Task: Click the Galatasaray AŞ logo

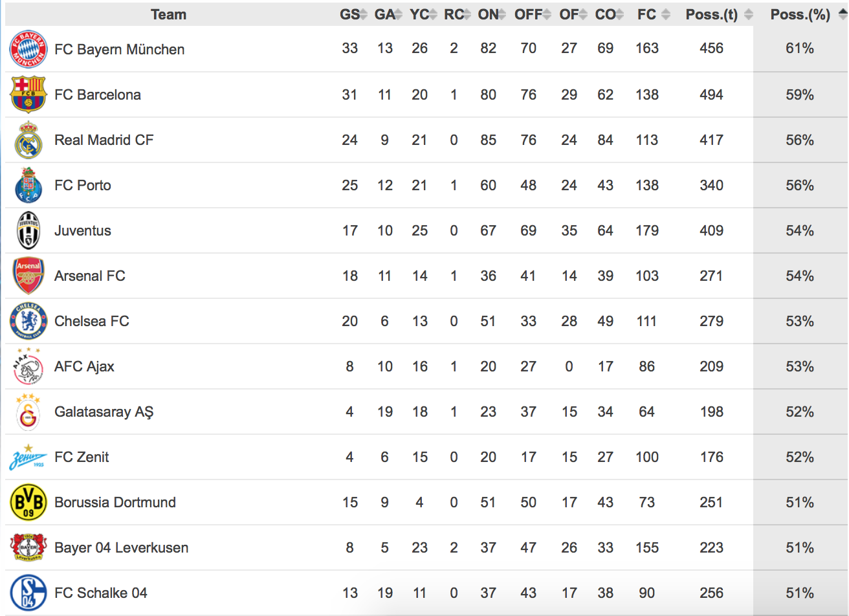Action: [28, 412]
